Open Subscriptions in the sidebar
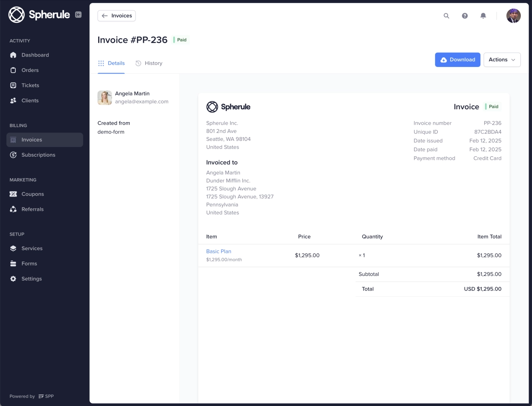Viewport: 532px width, 406px height. click(x=45, y=155)
